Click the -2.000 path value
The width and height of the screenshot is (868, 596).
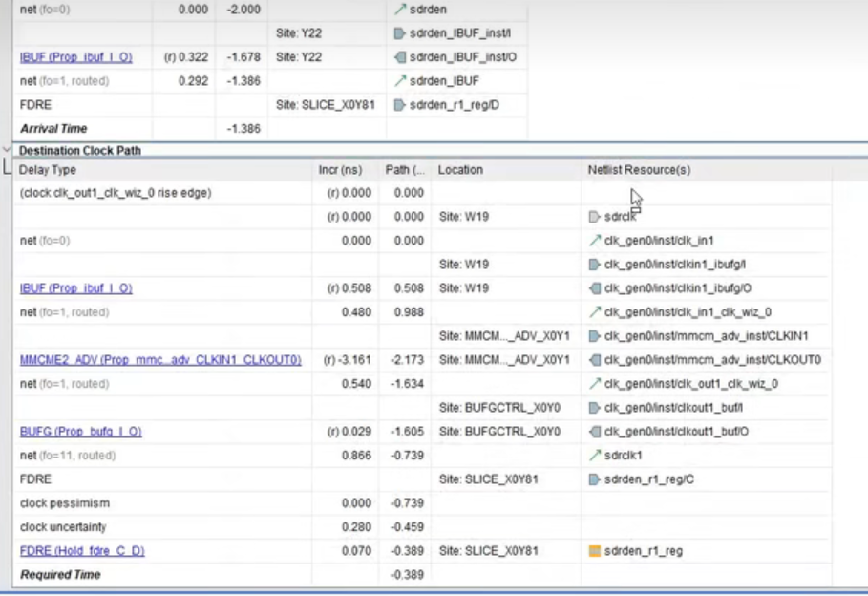click(243, 10)
